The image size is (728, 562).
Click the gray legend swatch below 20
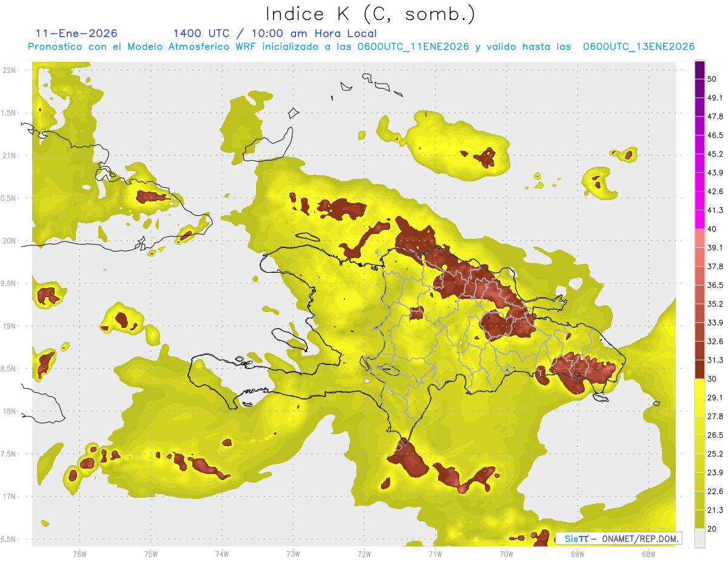699,538
